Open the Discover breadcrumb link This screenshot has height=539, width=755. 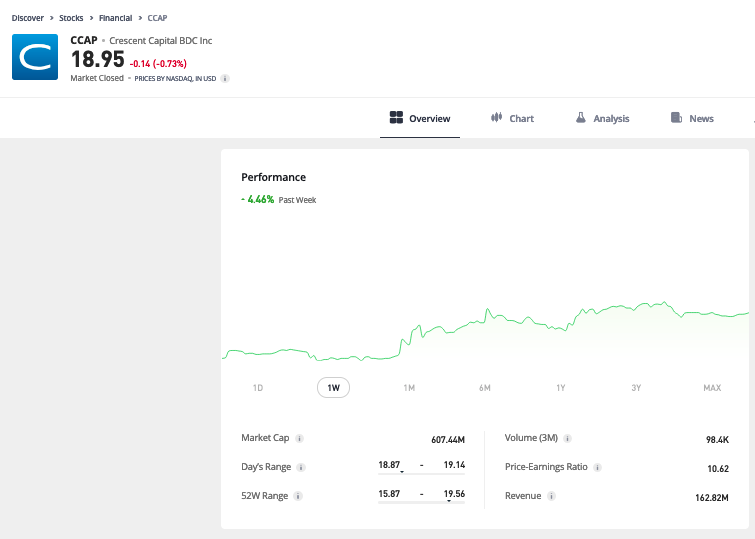pos(28,18)
